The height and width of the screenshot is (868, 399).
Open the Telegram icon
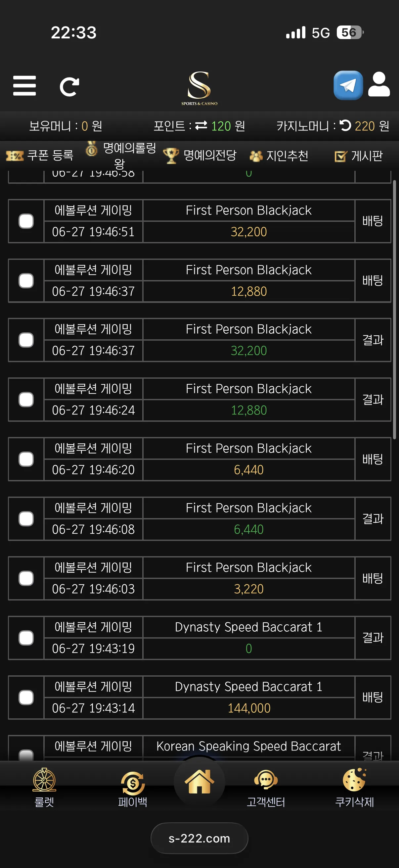click(348, 85)
